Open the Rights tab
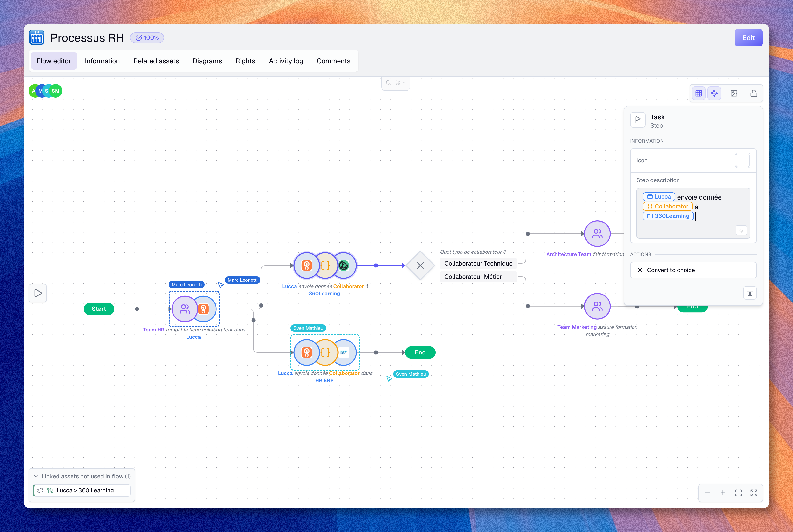 coord(245,61)
